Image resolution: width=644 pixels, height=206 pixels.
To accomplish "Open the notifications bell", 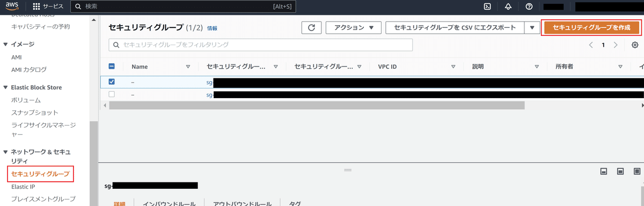I will 508,6.
